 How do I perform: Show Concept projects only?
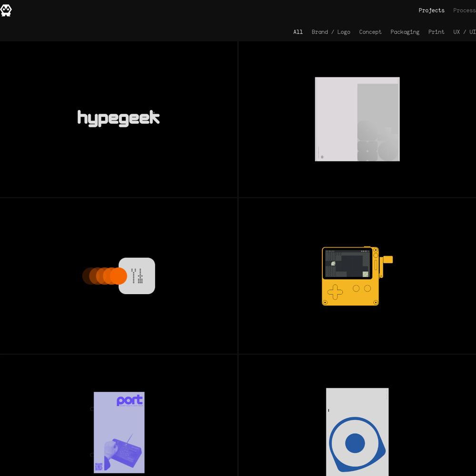pyautogui.click(x=370, y=32)
